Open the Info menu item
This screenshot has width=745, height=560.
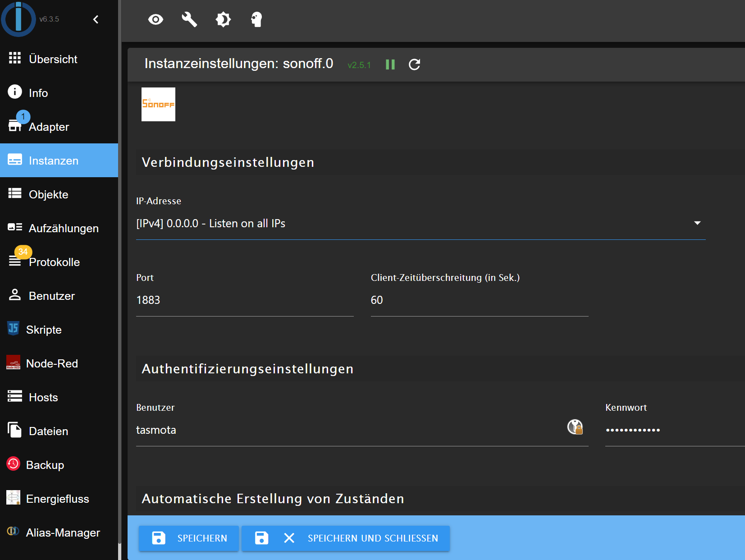[x=59, y=93]
